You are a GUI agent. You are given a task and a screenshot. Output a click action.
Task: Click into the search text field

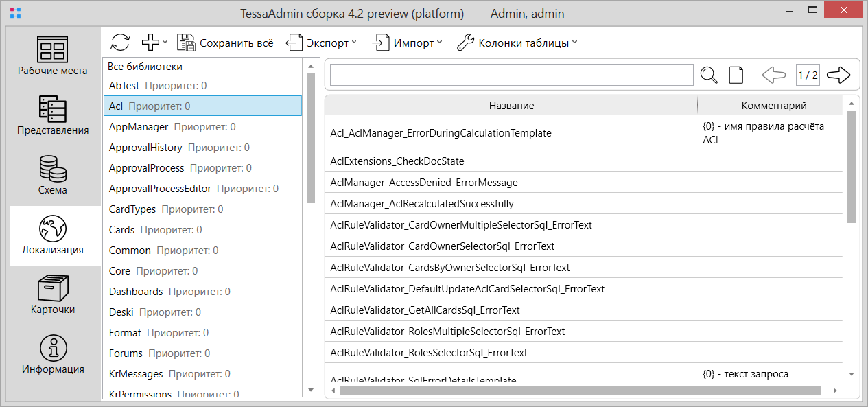pos(511,75)
